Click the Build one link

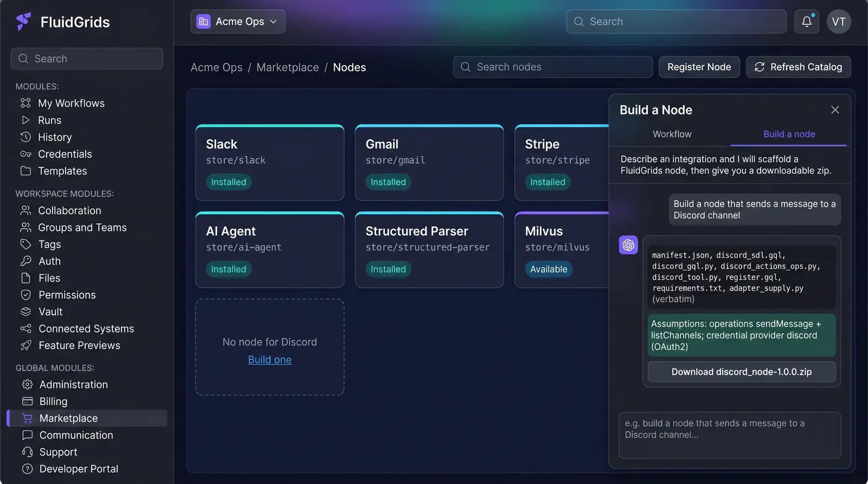(x=270, y=359)
